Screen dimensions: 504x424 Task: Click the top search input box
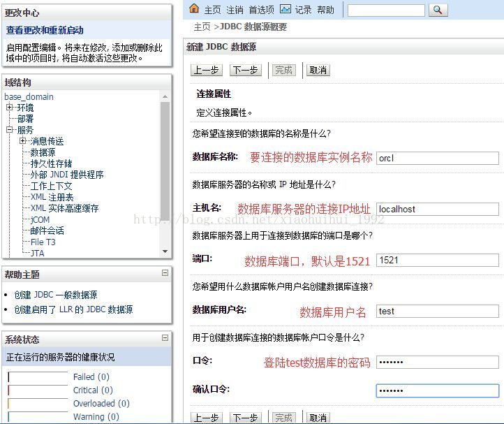coord(386,10)
